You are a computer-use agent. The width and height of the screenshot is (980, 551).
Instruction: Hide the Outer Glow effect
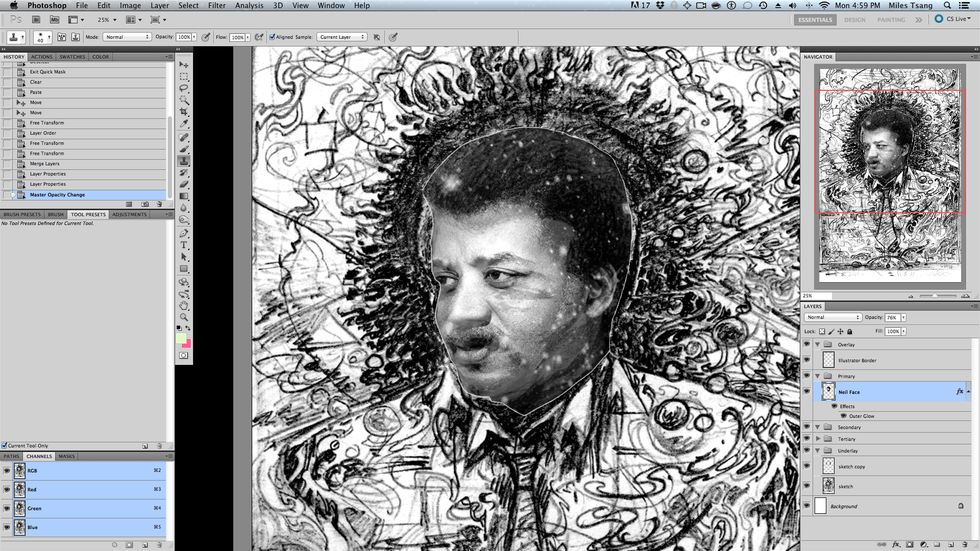click(844, 416)
